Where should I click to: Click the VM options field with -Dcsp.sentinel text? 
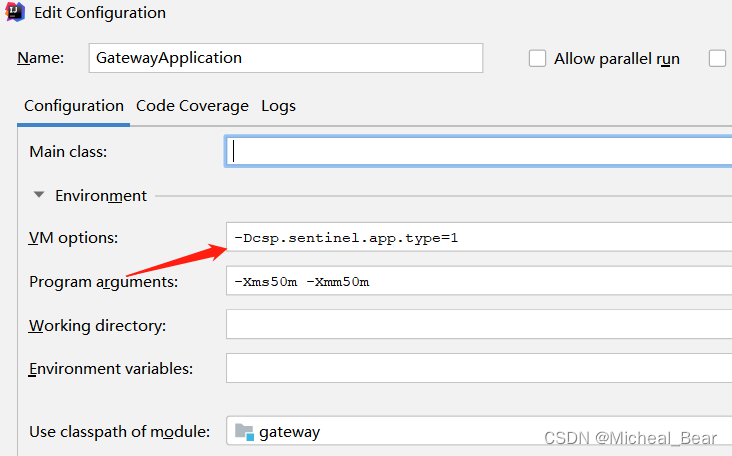click(480, 238)
